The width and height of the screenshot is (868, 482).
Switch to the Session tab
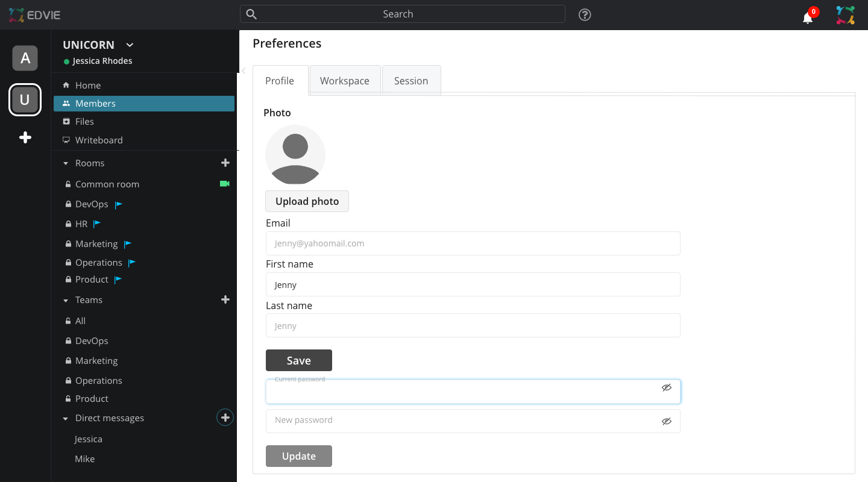pos(411,81)
